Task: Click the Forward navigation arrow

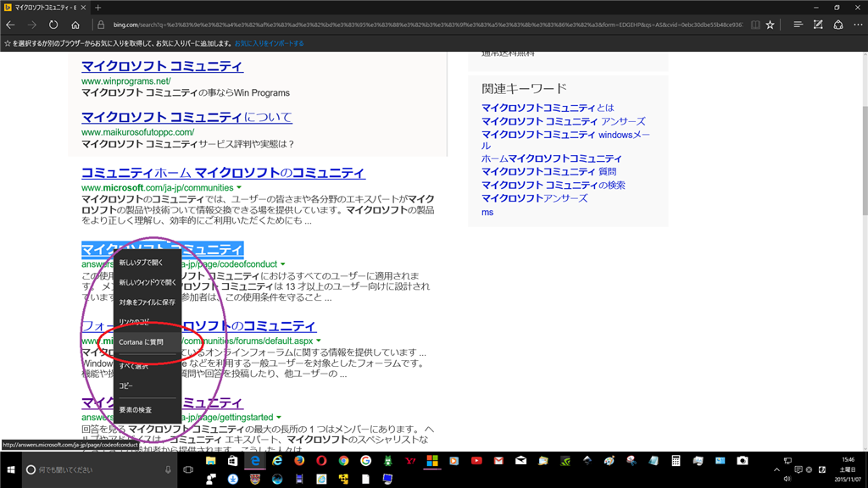Action: (31, 25)
